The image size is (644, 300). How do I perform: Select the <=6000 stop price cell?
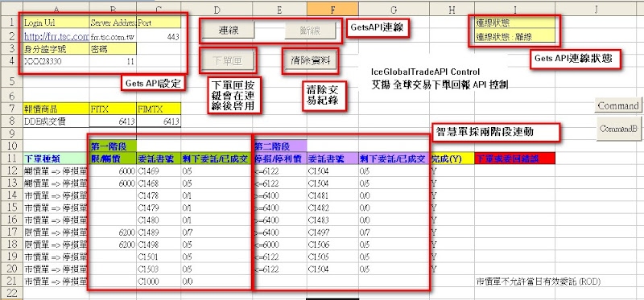pos(279,245)
